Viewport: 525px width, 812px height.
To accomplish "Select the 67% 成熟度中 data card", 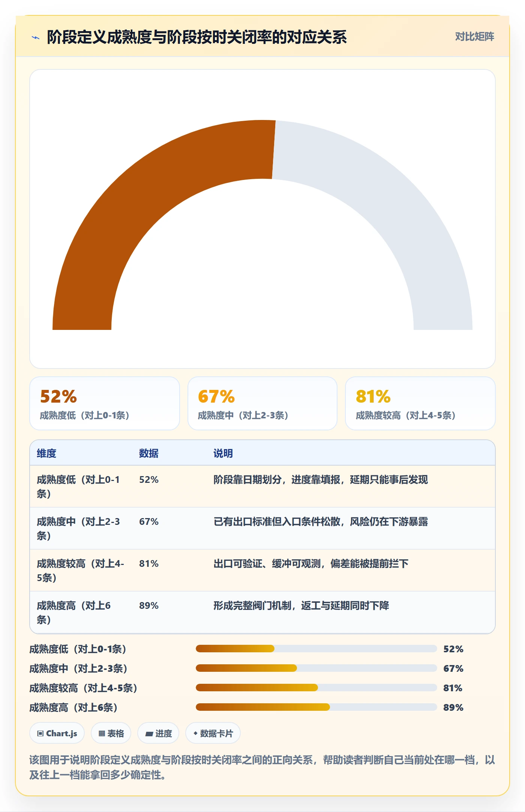I will pos(262,403).
